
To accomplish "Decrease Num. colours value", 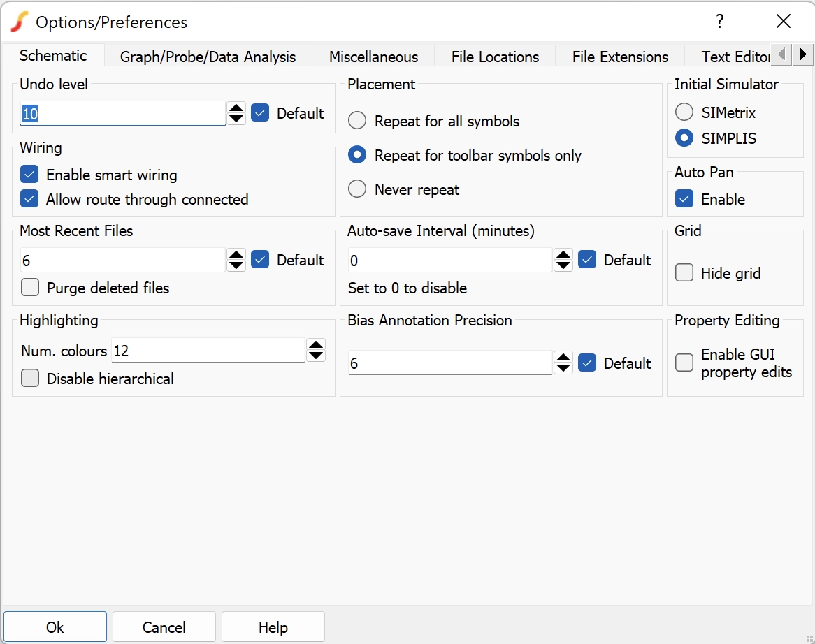I will (x=316, y=356).
